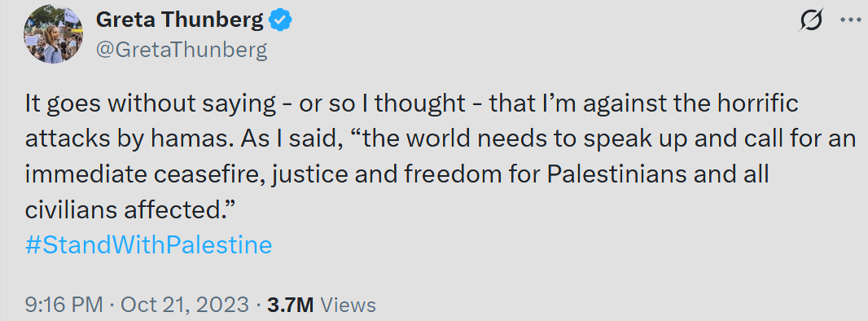Open Greta Thunberg's profile avatar photo
This screenshot has width=868, height=321.
53,34
